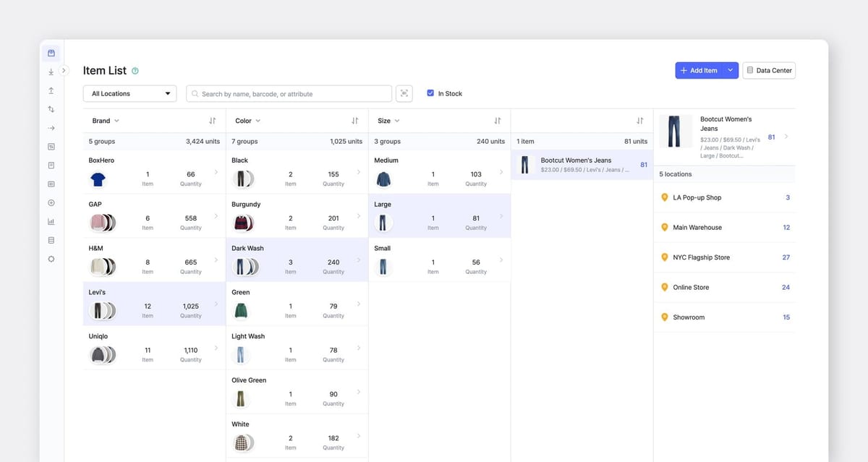
Task: Click the Data Center button
Action: (x=768, y=70)
